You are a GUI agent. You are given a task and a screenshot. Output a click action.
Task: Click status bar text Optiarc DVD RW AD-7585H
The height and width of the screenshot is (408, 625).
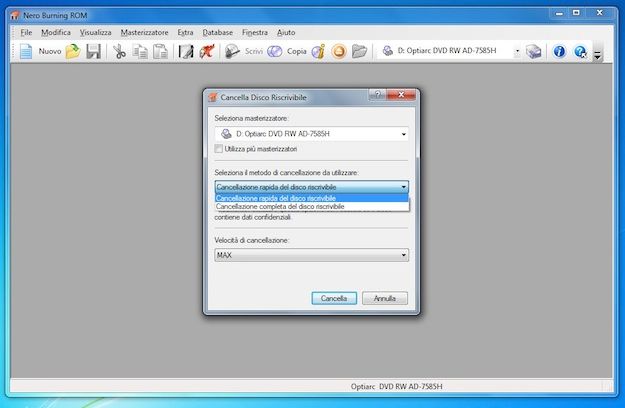click(396, 386)
